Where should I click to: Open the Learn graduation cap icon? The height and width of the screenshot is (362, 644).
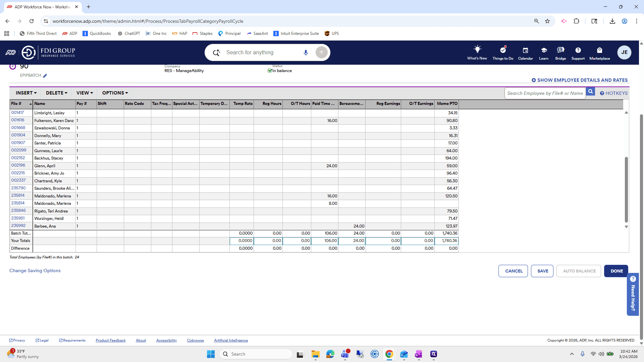tap(544, 50)
